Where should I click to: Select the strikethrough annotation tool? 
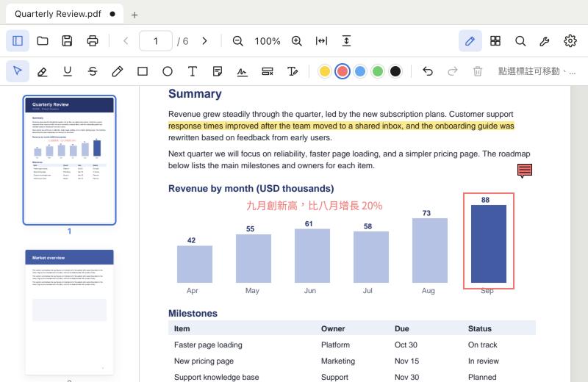[93, 71]
